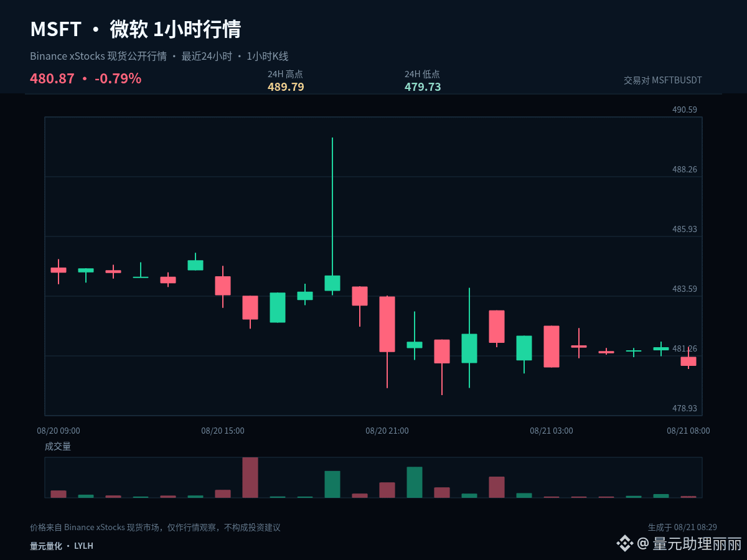Image resolution: width=747 pixels, height=560 pixels.
Task: Click the 24H high value 489.79
Action: (x=286, y=87)
